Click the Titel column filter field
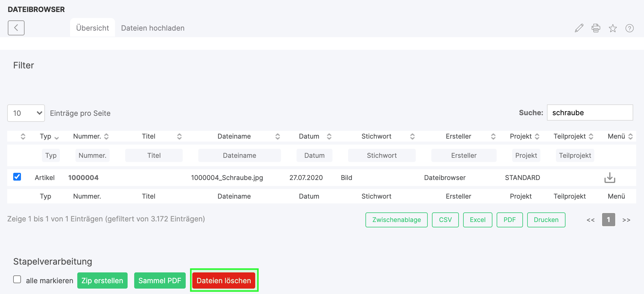The width and height of the screenshot is (644, 294). (x=154, y=155)
